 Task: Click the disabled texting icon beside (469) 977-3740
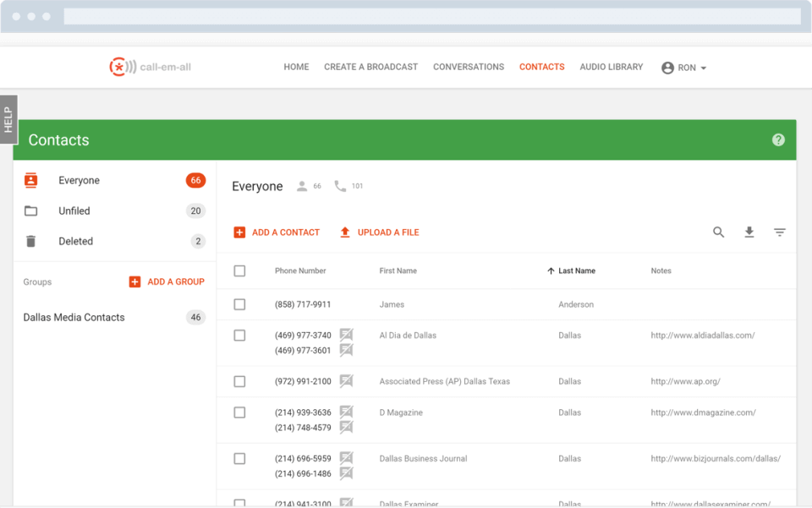(345, 335)
